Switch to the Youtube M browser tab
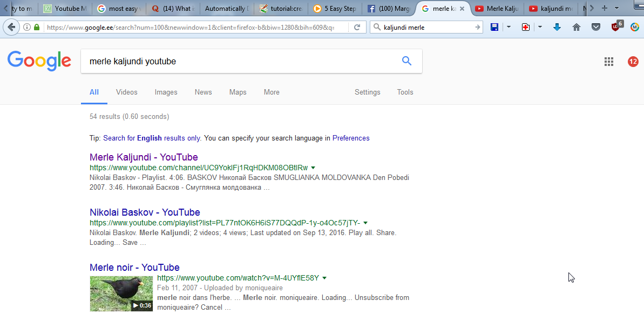The width and height of the screenshot is (644, 327). pos(65,9)
